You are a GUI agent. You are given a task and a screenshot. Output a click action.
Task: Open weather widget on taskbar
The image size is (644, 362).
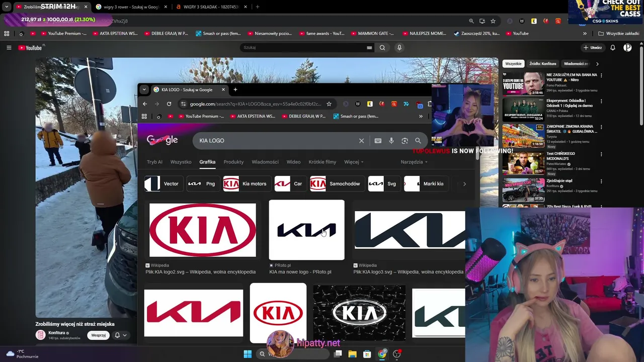20,354
